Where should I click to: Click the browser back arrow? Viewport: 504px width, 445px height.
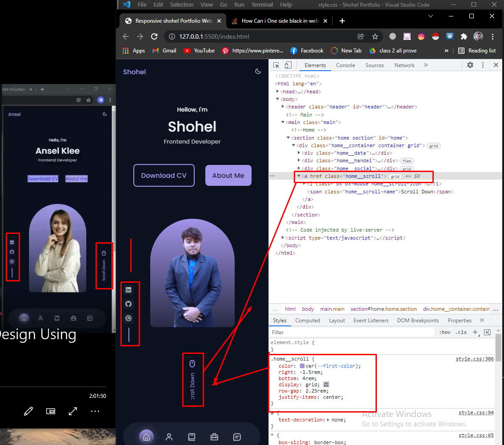(126, 36)
